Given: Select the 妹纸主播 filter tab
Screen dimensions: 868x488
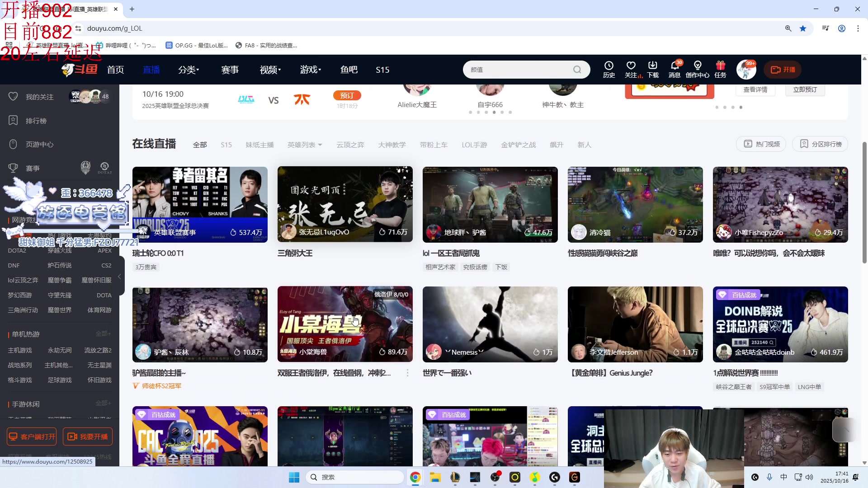Looking at the screenshot, I should (x=259, y=145).
